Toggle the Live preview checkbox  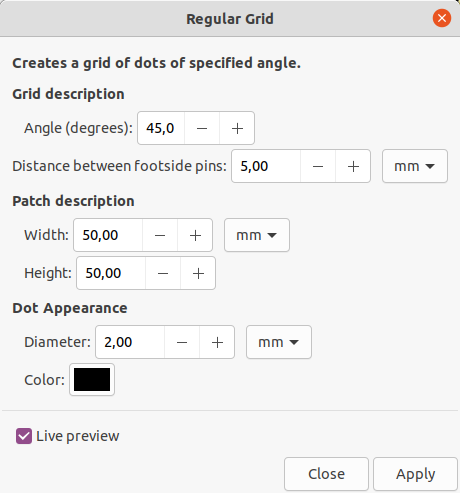click(x=24, y=436)
